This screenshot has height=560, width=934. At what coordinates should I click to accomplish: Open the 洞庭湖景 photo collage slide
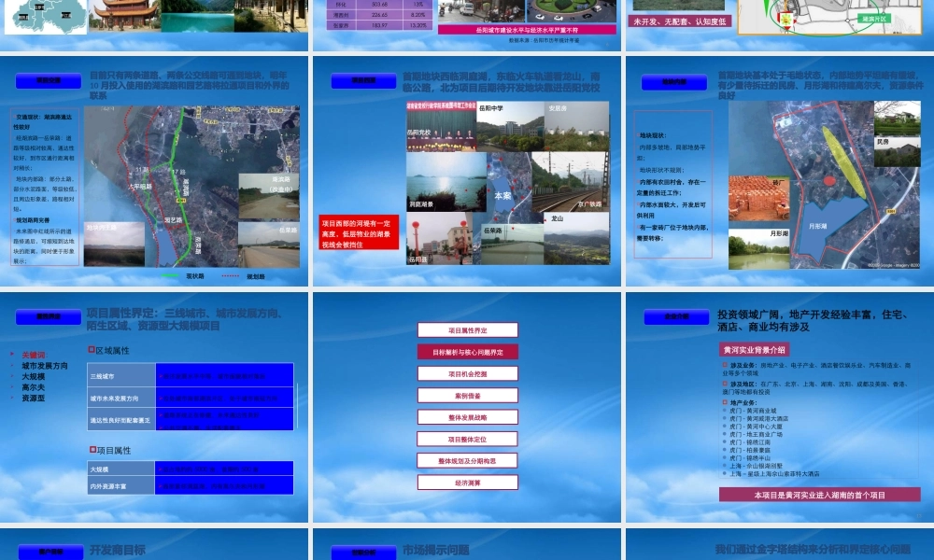click(467, 171)
